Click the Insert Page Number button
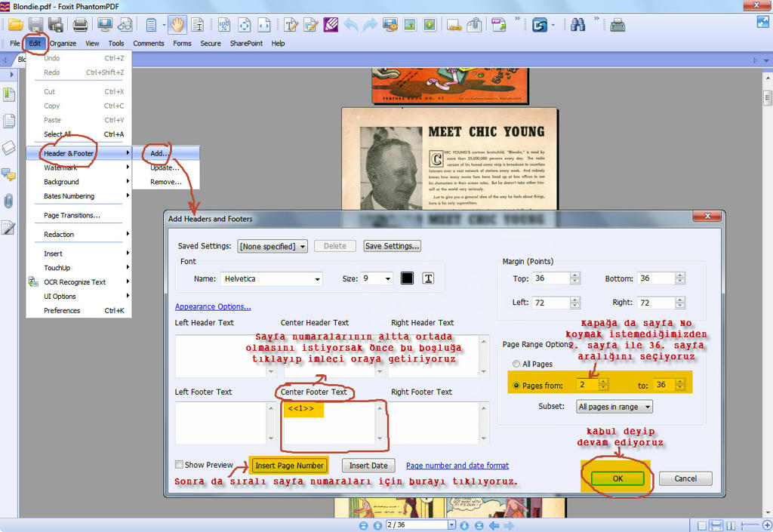Screen dimensions: 773x532 (x=288, y=466)
